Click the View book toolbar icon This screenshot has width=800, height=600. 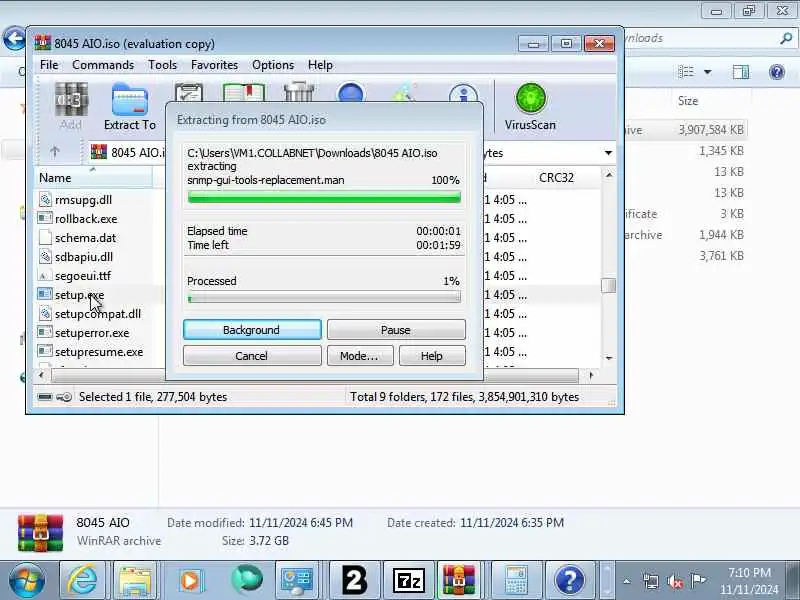point(244,92)
